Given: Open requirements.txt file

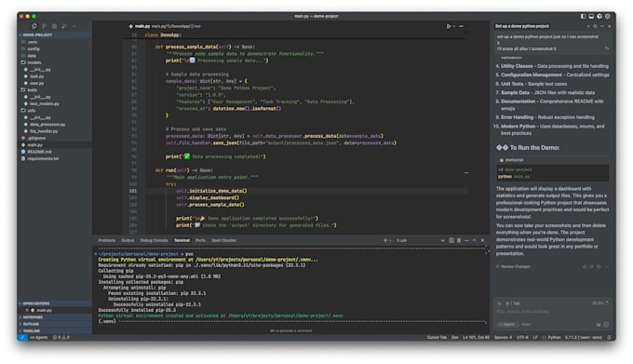Looking at the screenshot, I should (55, 158).
